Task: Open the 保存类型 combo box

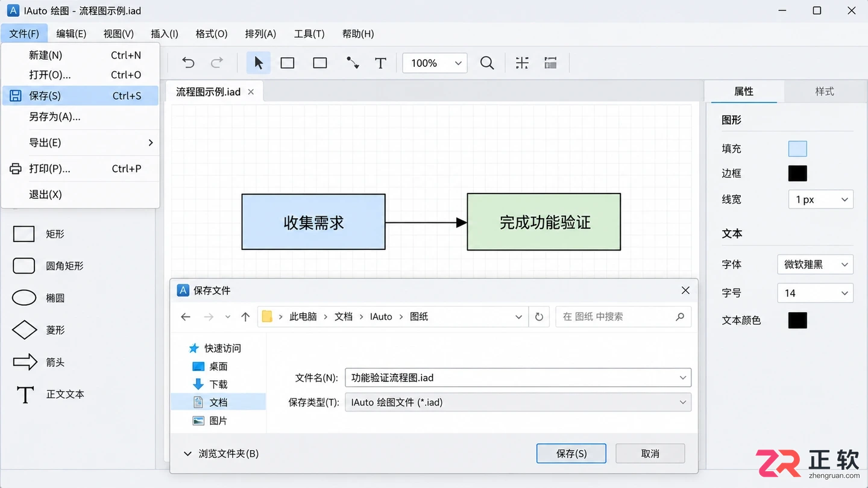Action: coord(518,402)
